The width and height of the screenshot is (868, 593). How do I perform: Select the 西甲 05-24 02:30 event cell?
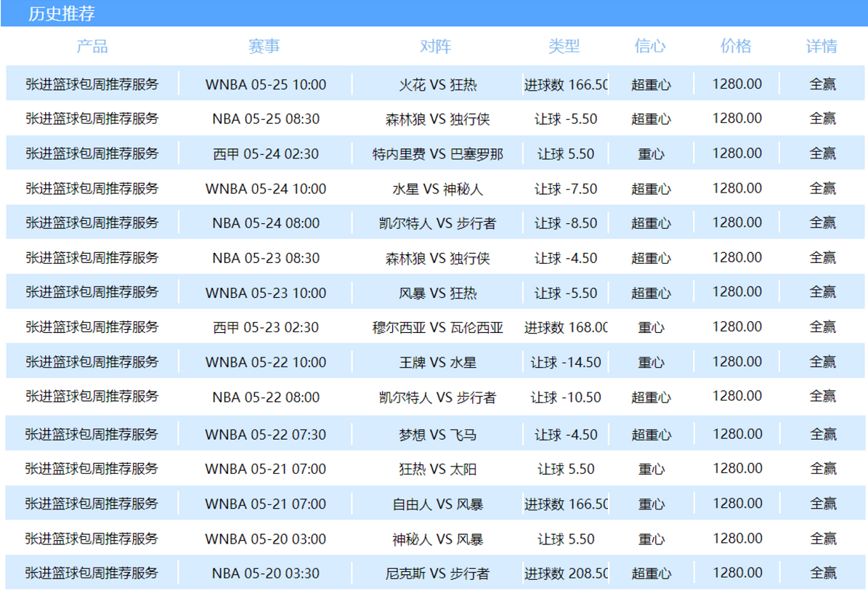(x=266, y=154)
